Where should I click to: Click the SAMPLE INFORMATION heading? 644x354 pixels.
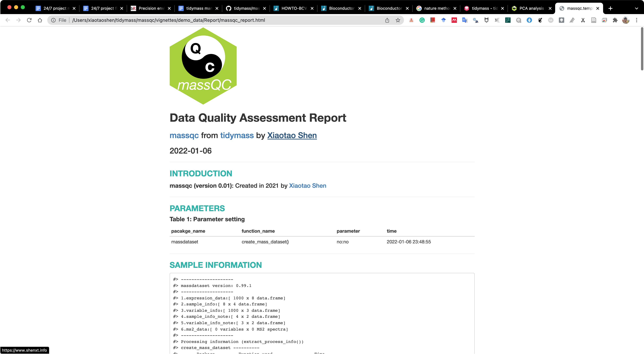click(x=216, y=265)
